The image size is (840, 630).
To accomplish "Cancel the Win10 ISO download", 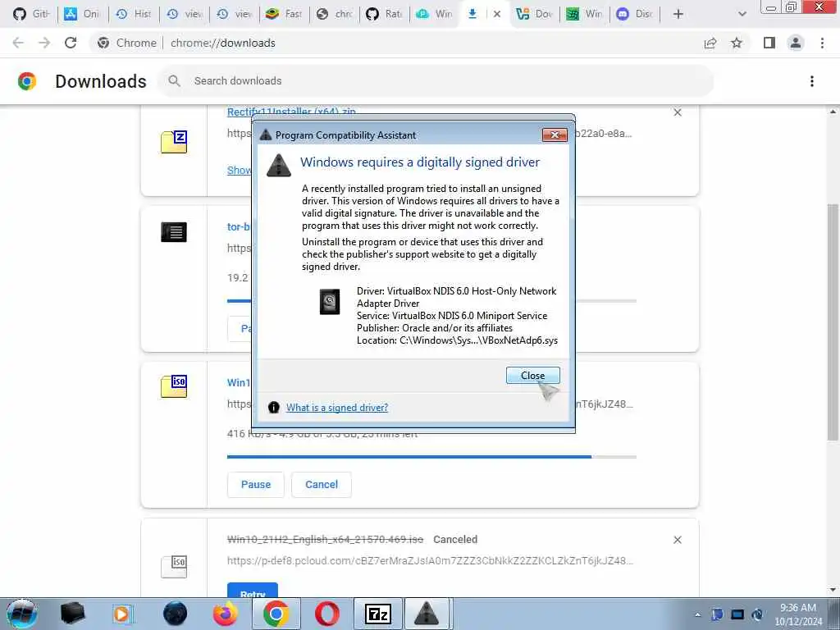I will click(322, 484).
